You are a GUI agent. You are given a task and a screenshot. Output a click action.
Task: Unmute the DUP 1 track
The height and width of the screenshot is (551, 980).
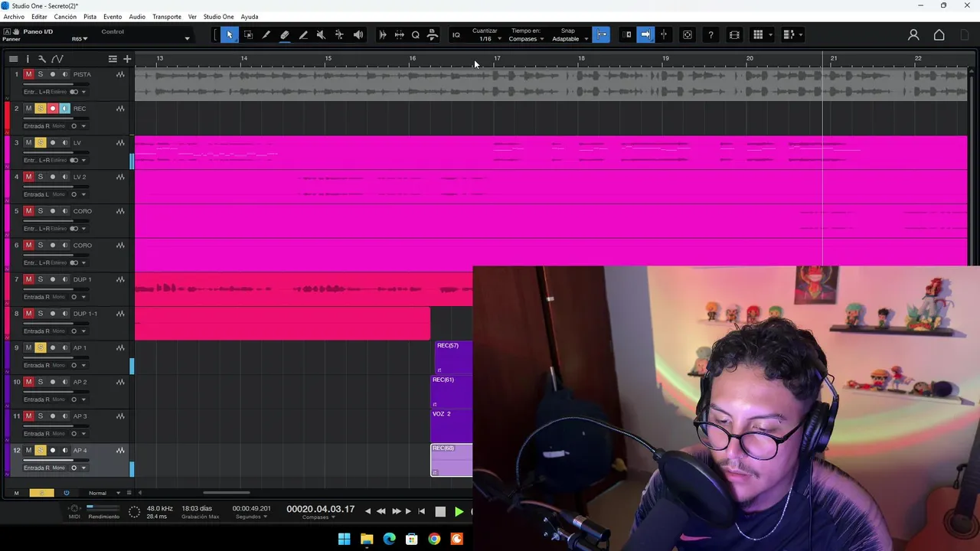(28, 279)
